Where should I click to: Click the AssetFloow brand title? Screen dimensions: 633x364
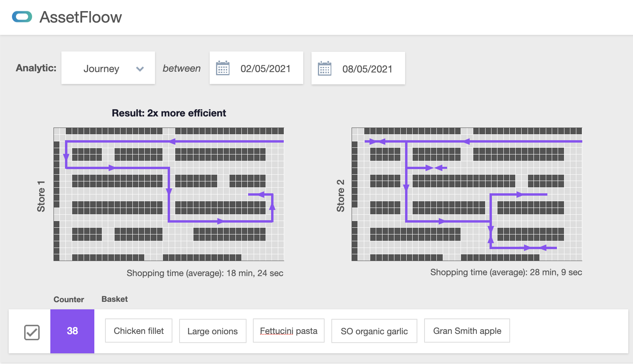[80, 17]
